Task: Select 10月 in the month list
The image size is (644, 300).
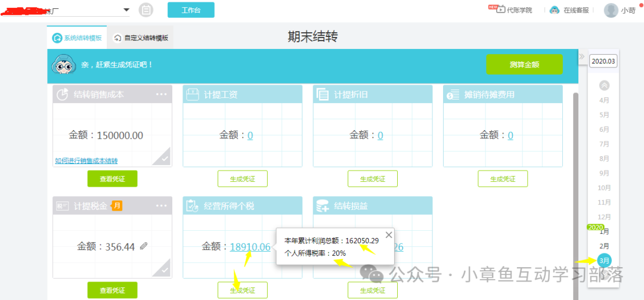Action: tap(604, 188)
